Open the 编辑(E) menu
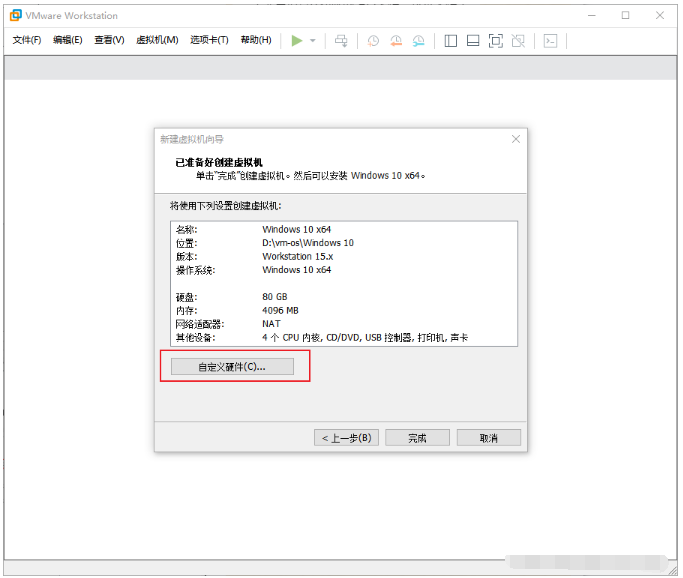Viewport: 683px width, 578px height. (x=68, y=40)
